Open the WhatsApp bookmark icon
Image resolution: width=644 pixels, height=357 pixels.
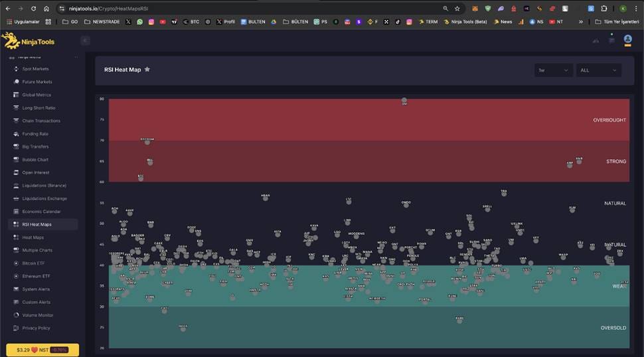coord(139,22)
